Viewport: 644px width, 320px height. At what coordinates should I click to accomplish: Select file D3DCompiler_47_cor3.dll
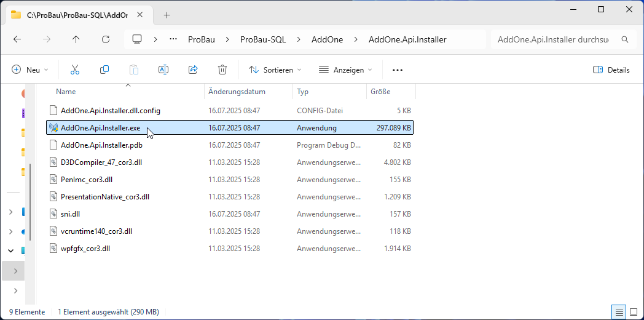coord(230,162)
